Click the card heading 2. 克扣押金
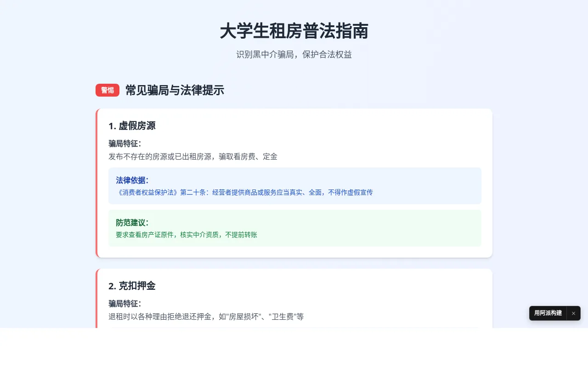The image size is (588, 368). tap(132, 286)
